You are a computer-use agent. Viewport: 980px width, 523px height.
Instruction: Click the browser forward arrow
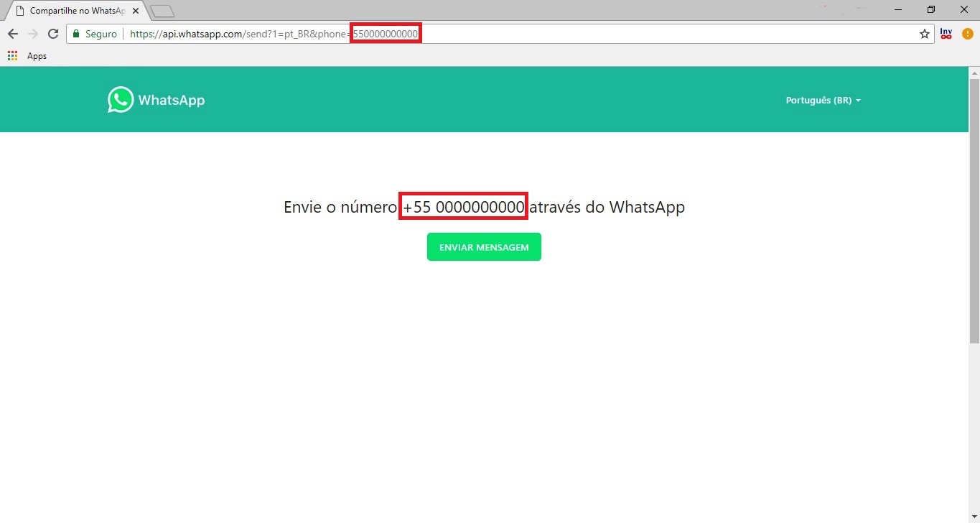click(32, 34)
